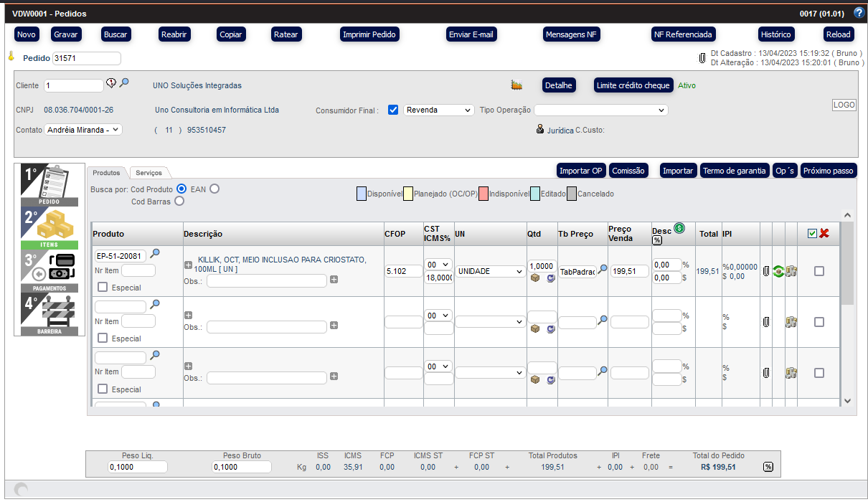Click the green dollar icon in Desc header

[679, 228]
